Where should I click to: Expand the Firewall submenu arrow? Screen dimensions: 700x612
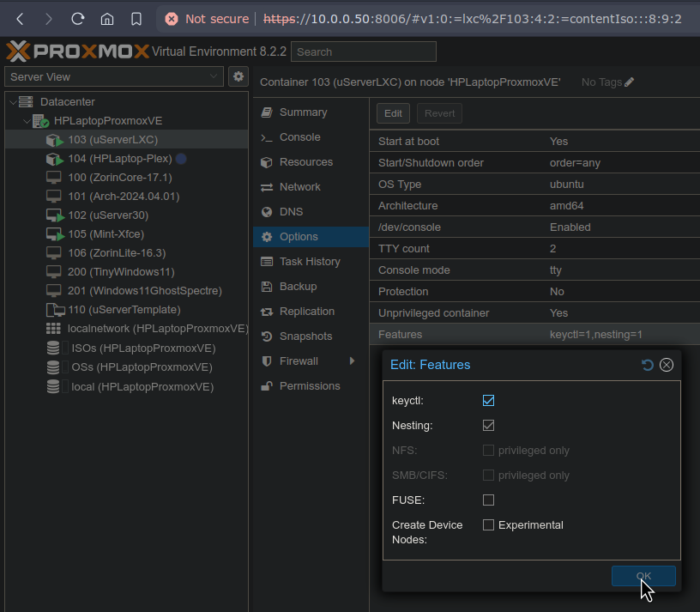352,361
